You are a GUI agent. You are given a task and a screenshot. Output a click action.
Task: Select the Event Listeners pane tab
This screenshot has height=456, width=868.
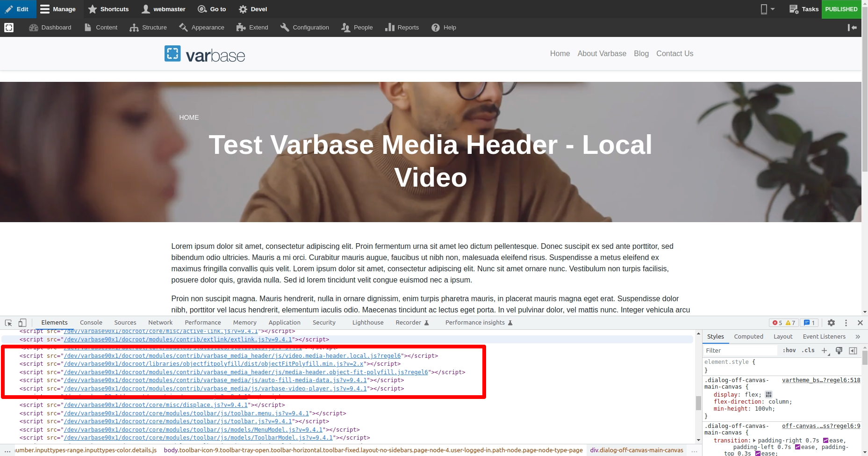pos(824,337)
